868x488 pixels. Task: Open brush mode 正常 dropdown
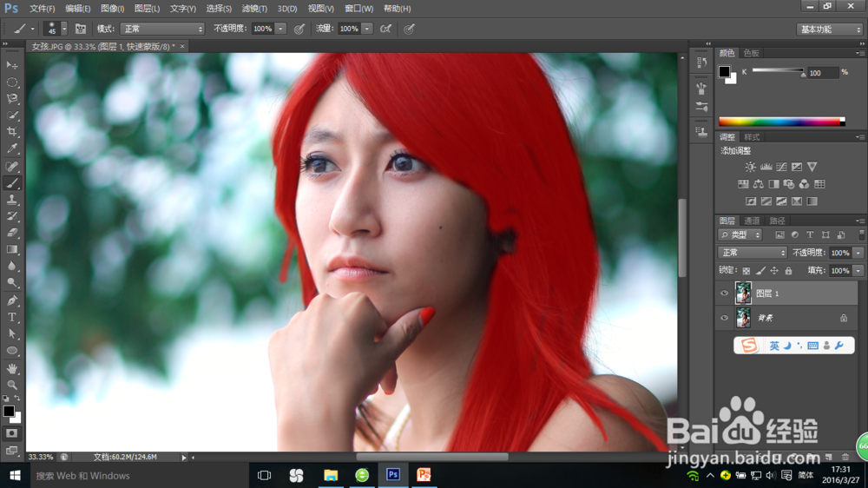(x=162, y=29)
